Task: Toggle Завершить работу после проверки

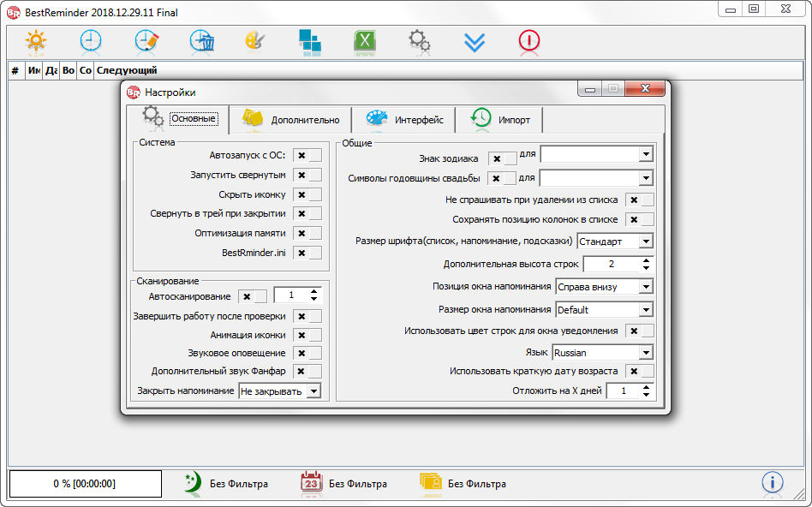Action: pos(307,316)
